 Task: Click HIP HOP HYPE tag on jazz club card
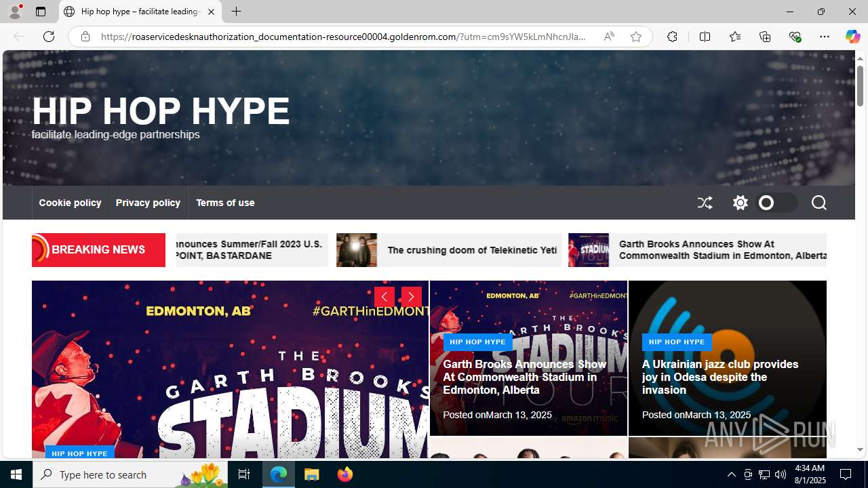pos(677,342)
